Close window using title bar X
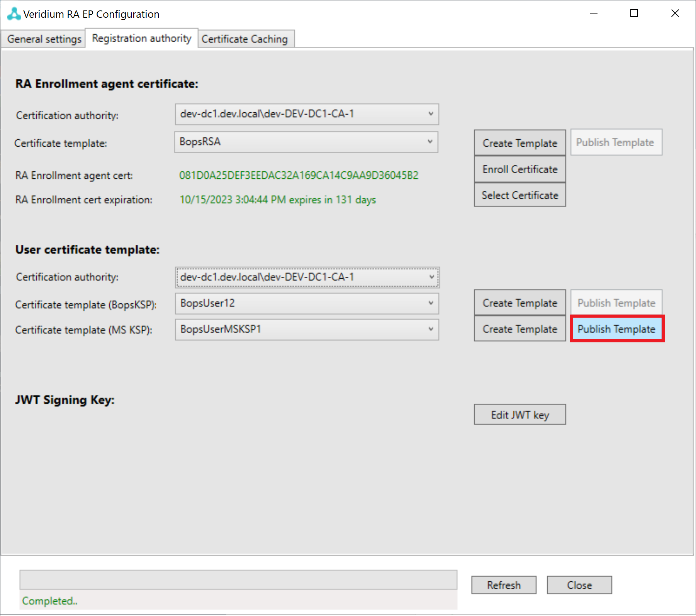Image resolution: width=696 pixels, height=616 pixels. (x=675, y=14)
